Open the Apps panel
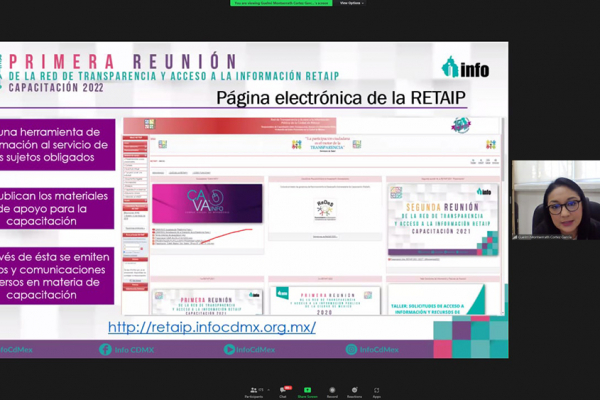Viewport: 600px width, 400px height. click(x=377, y=392)
